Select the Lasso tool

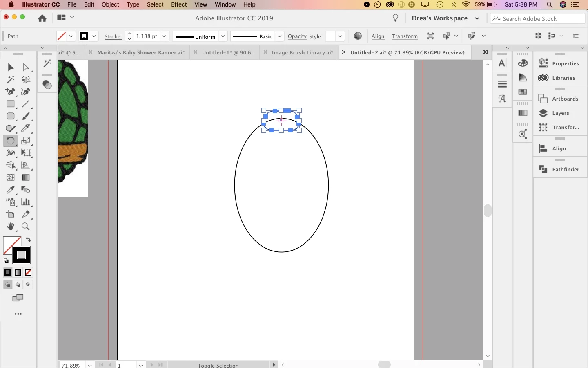click(x=26, y=79)
